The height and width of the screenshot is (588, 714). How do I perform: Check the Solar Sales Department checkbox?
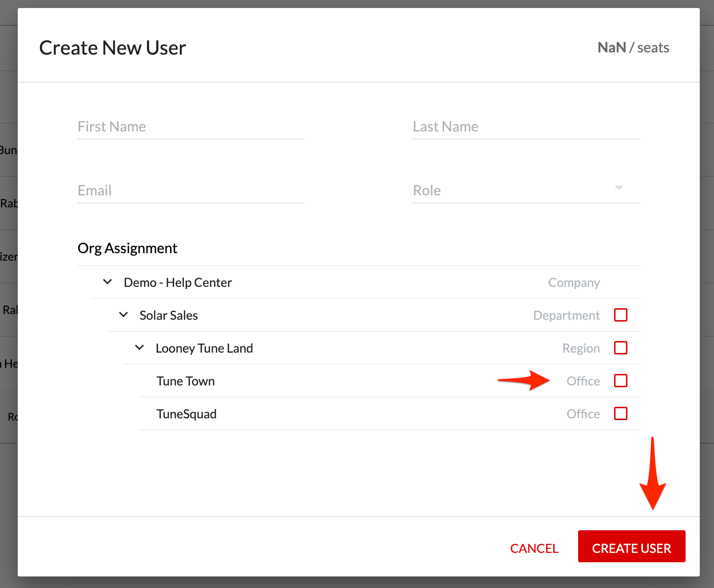[620, 315]
